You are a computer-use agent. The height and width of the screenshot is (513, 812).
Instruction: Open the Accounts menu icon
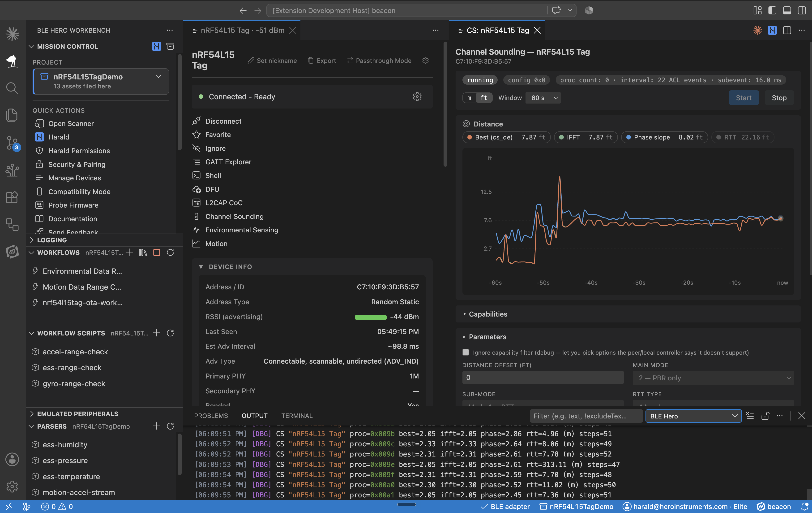click(x=12, y=459)
